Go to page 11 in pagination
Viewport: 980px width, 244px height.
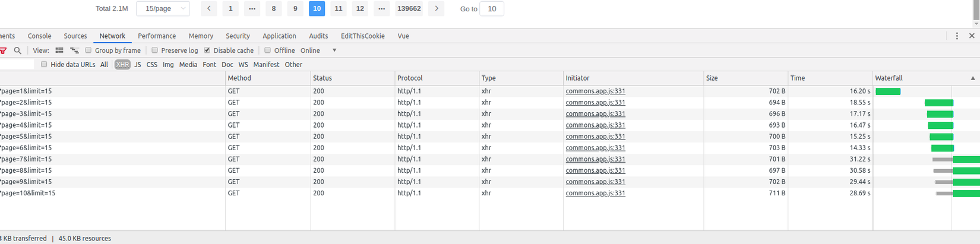coord(339,9)
